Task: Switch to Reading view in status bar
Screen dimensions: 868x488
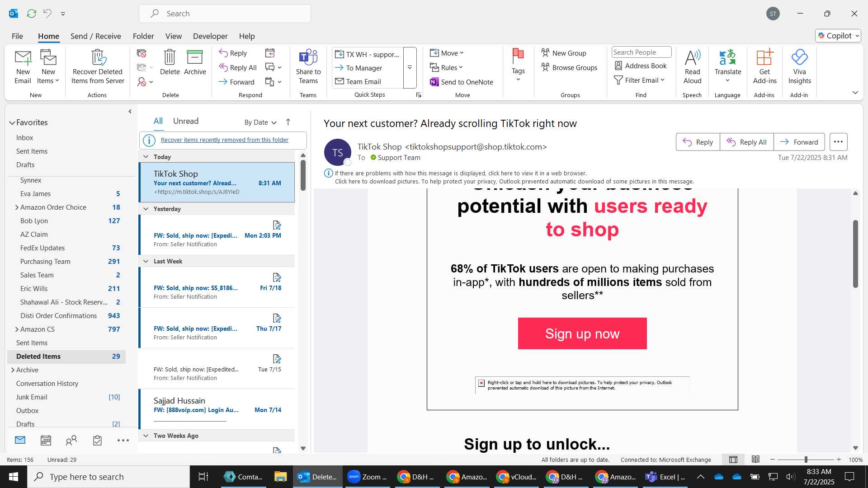Action: point(755,459)
